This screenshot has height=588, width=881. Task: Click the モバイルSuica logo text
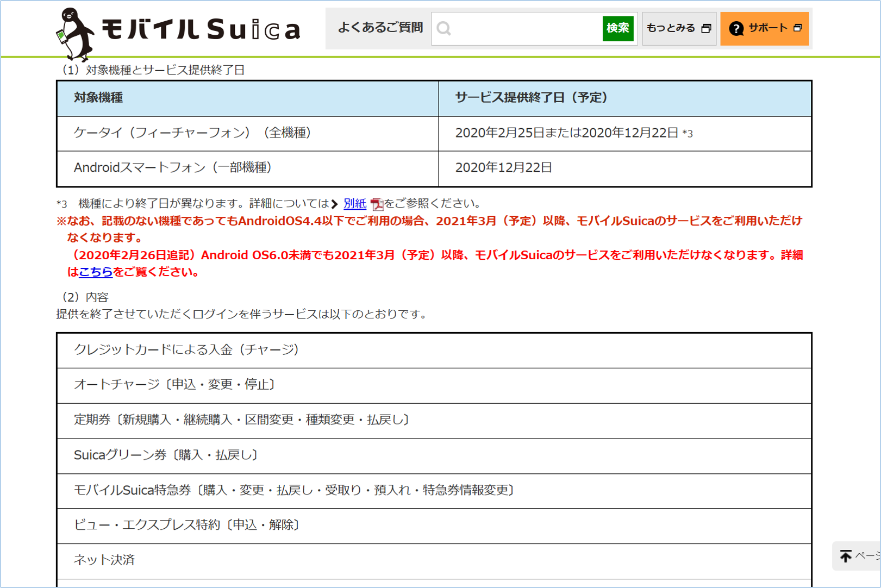[201, 29]
